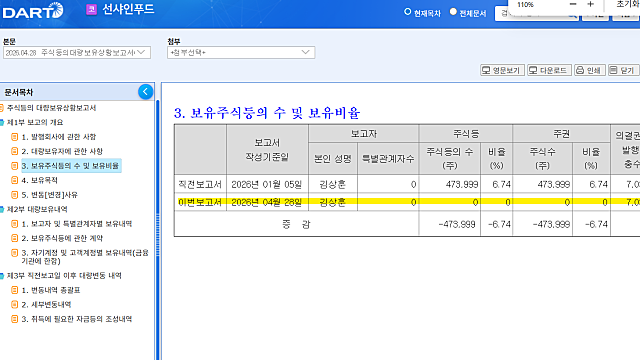Image resolution: width=640 pixels, height=360 pixels.
Task: Open 2. 보유주식등에 관한 계약
Action: [x=62, y=238]
